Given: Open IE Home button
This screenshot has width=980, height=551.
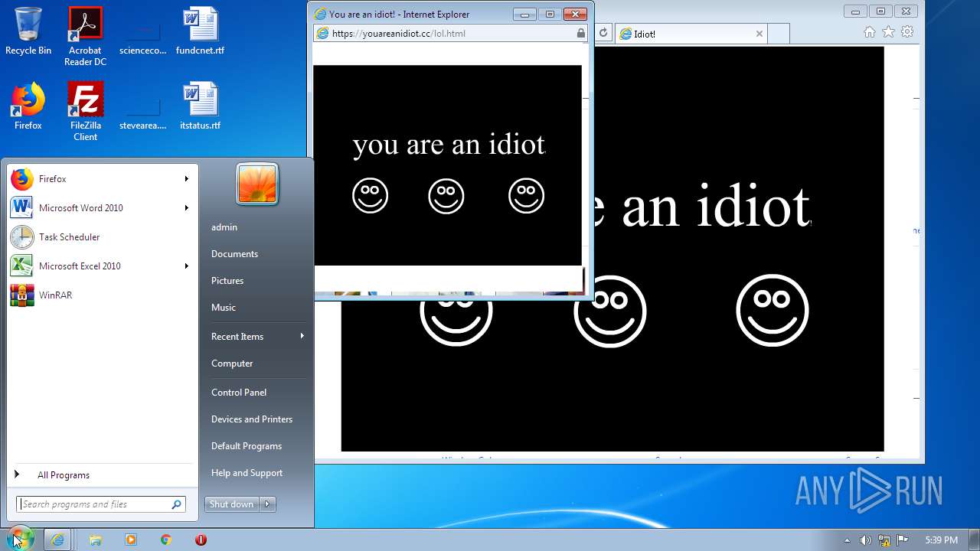Looking at the screenshot, I should [x=869, y=32].
